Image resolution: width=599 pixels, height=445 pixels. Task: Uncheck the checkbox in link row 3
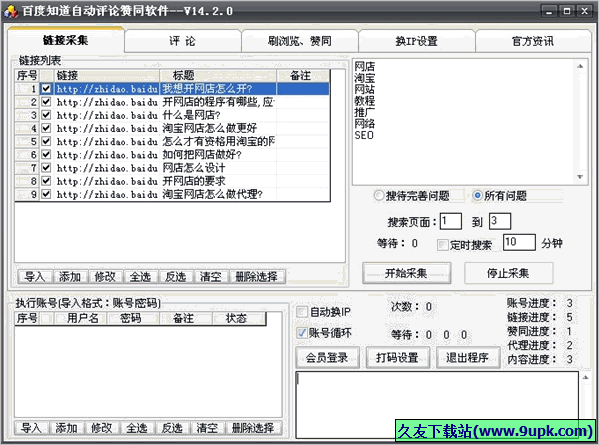pos(46,115)
